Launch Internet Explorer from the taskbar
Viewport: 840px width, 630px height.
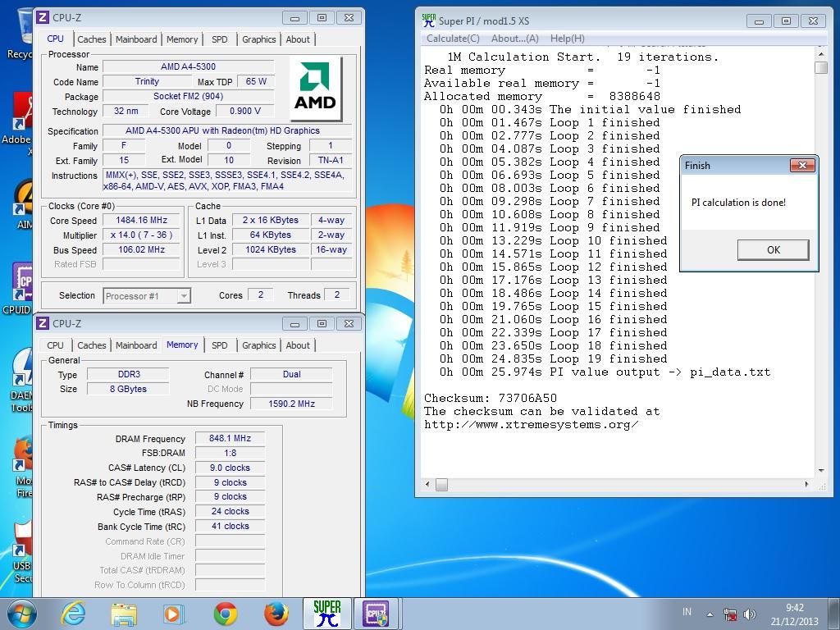click(72, 614)
